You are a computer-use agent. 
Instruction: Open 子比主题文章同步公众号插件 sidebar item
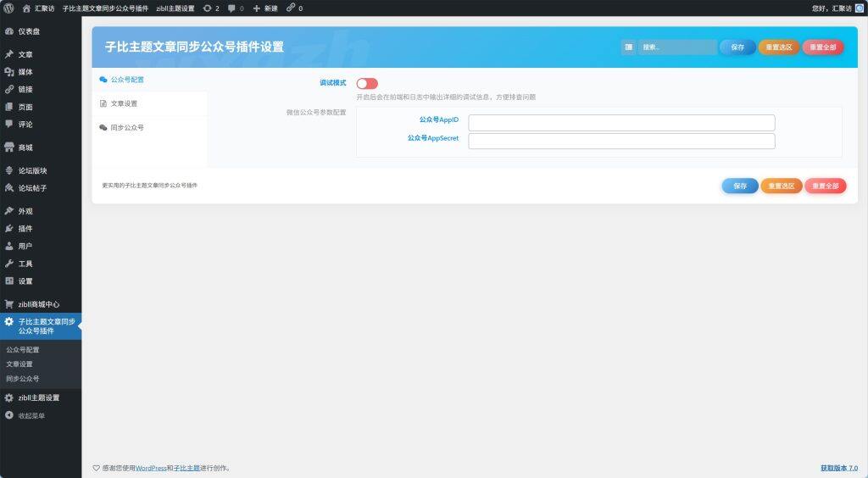41,326
